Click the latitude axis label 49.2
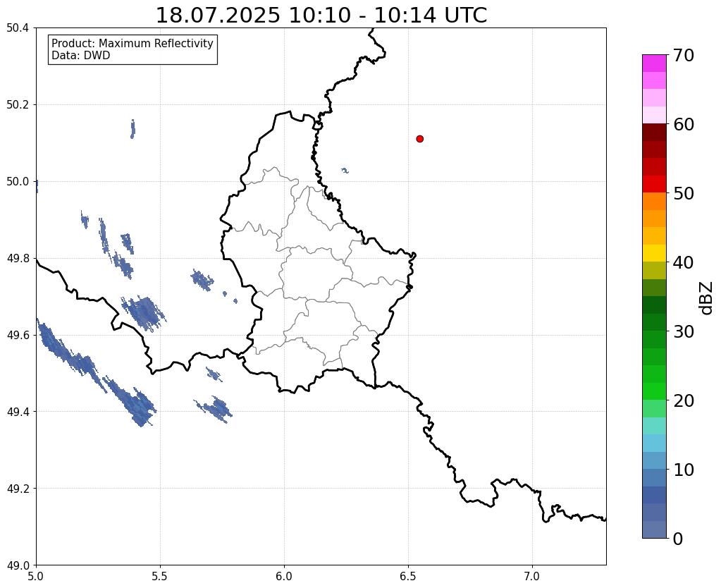The width and height of the screenshot is (721, 588). pos(18,489)
